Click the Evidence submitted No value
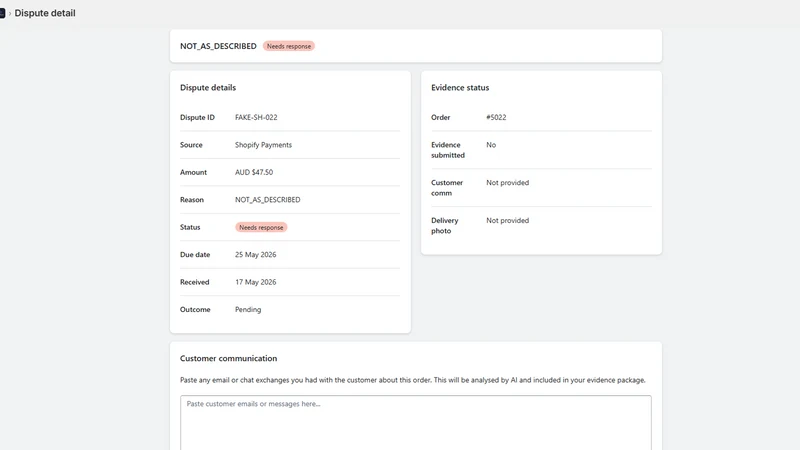The image size is (800, 450). (x=491, y=145)
